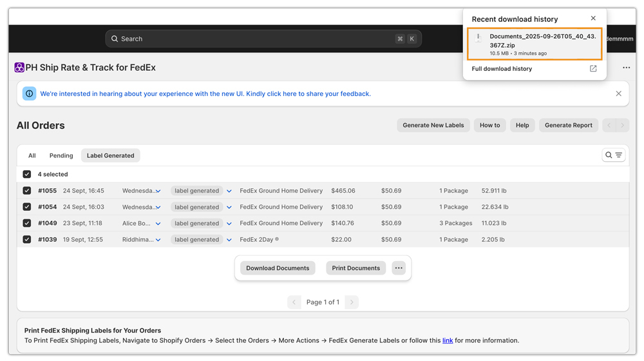
Task: Click the 'label generated' badge for order #1055
Action: (x=196, y=191)
